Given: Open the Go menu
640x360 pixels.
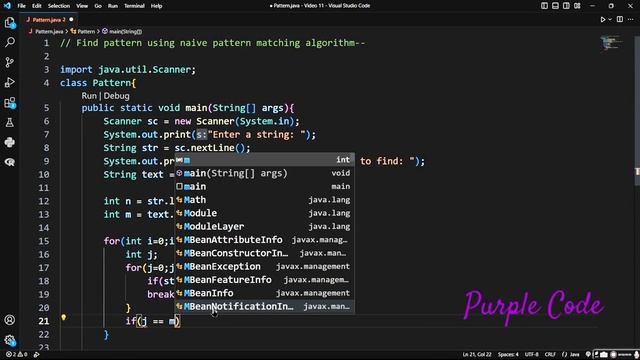Looking at the screenshot, I should (x=98, y=6).
